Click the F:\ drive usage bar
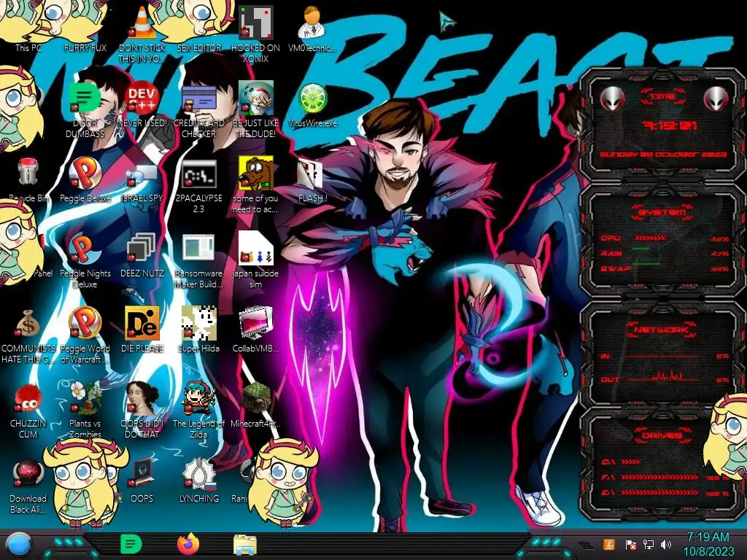Screen dimensions: 747x560 [x=659, y=477]
